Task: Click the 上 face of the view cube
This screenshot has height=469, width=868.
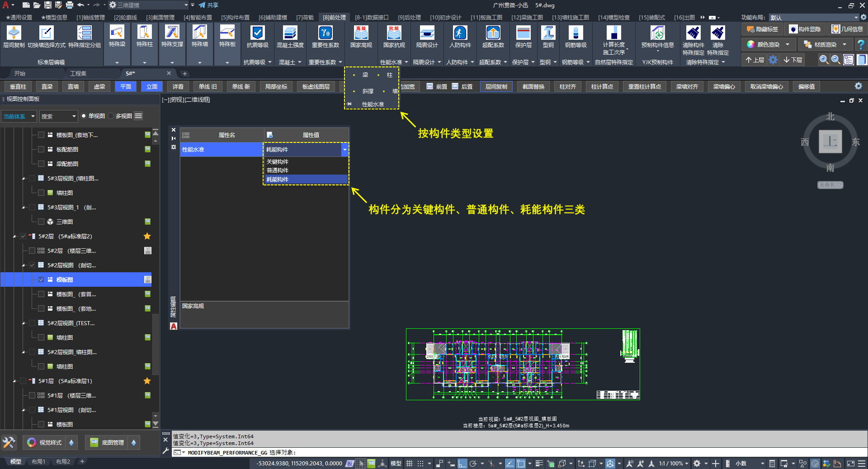Action: 830,142
